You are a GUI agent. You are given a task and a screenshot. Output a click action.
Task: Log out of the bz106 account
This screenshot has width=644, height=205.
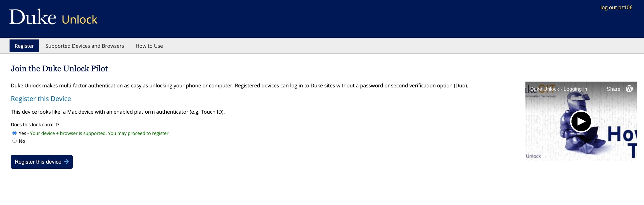(x=616, y=8)
